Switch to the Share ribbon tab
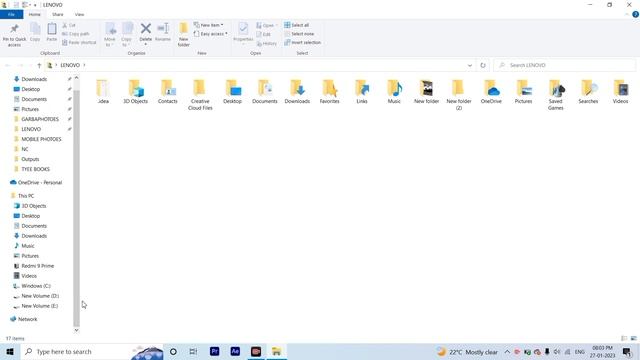This screenshot has width=640, height=360. pyautogui.click(x=58, y=15)
